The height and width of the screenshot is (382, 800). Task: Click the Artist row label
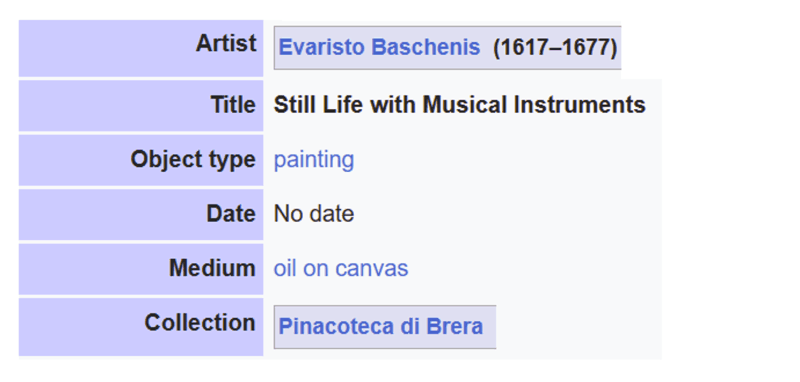(x=141, y=48)
